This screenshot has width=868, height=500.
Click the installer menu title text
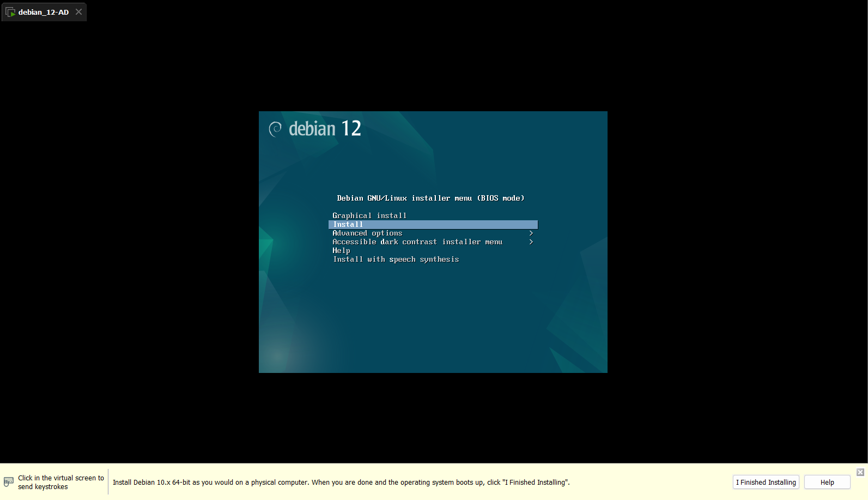(430, 198)
